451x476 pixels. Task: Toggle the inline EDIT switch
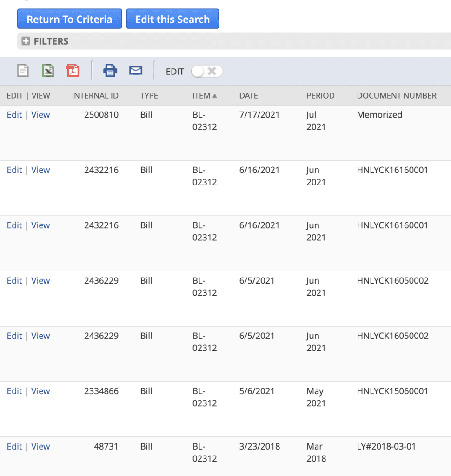[x=207, y=71]
